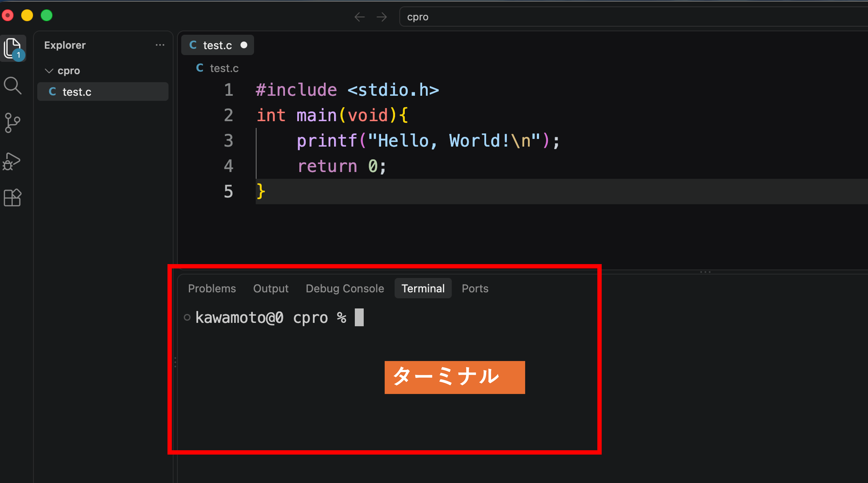Select test.c in the Explorer tree
868x483 pixels.
coord(103,92)
